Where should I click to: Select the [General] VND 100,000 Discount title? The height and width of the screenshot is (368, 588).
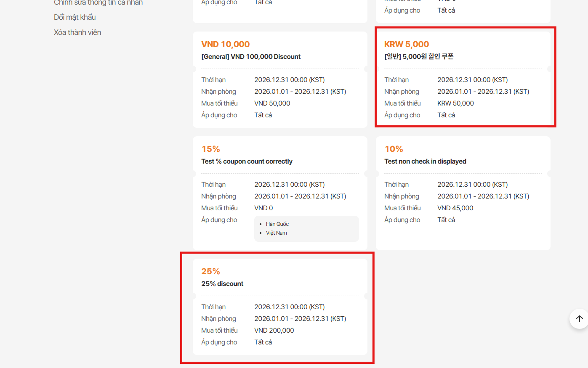(x=251, y=57)
